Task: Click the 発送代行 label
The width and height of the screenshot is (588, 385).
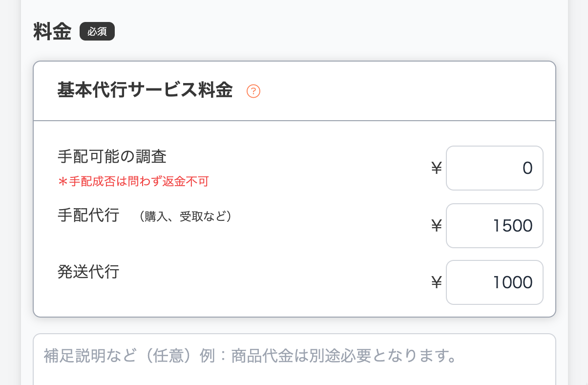Action: [x=88, y=272]
